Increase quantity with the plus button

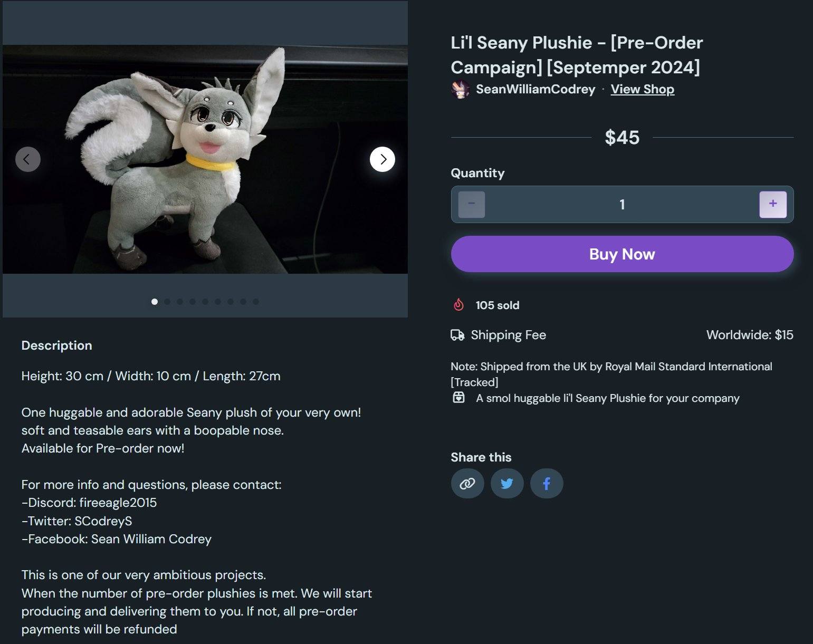[773, 205]
